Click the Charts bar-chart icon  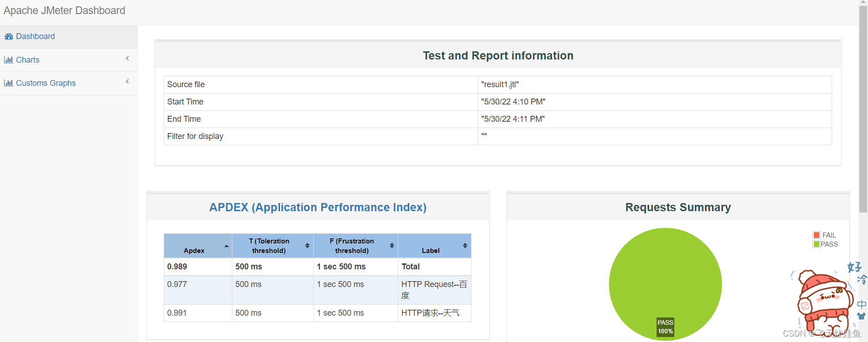[8, 60]
